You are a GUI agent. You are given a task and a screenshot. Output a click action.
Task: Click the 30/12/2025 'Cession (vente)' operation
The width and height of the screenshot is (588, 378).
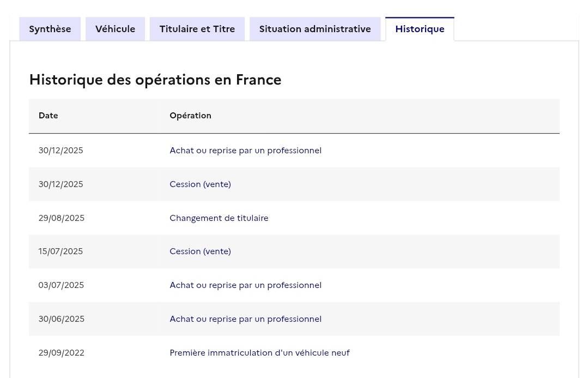pyautogui.click(x=200, y=184)
